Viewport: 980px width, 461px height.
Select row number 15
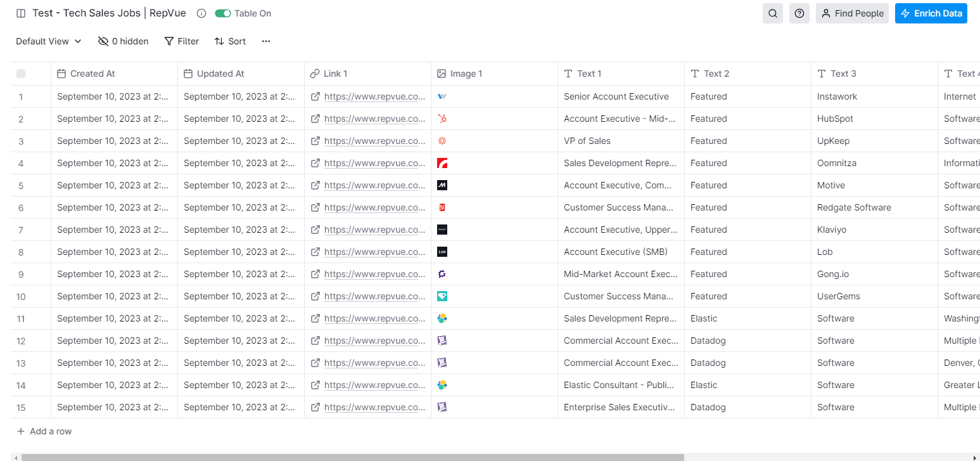click(x=21, y=407)
